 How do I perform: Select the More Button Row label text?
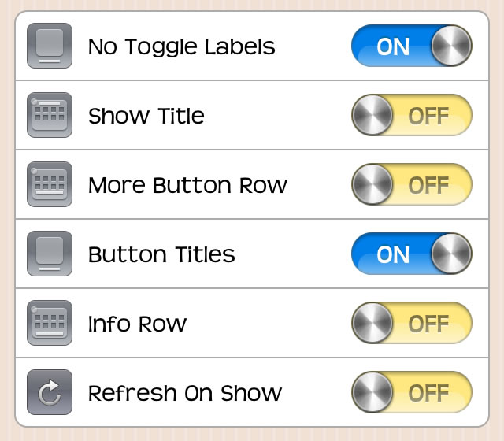pos(187,185)
